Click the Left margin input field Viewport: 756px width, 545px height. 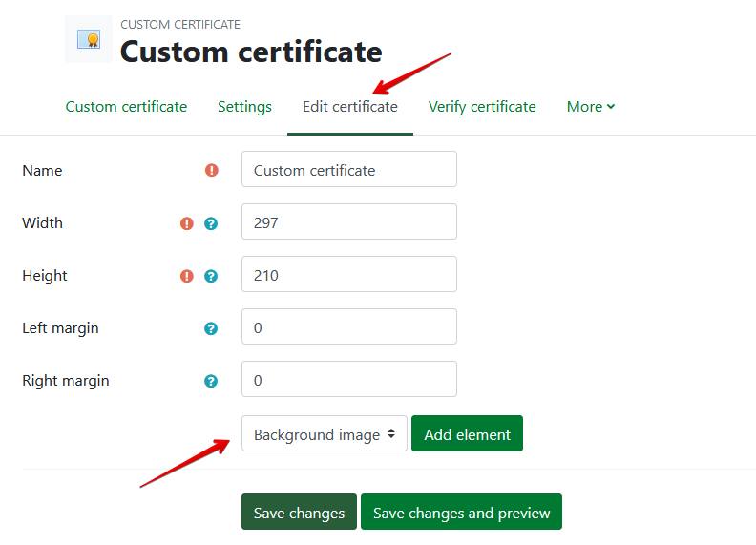point(348,327)
